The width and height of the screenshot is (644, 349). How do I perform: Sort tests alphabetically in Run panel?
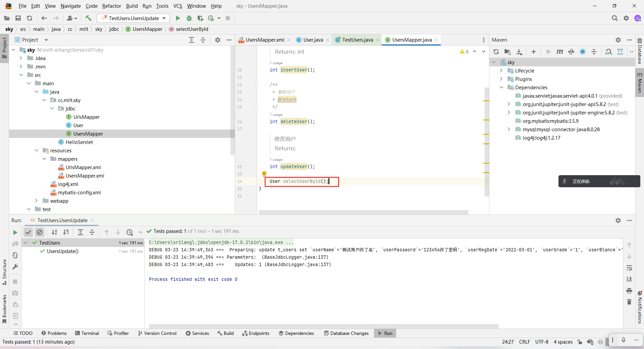[x=54, y=232]
